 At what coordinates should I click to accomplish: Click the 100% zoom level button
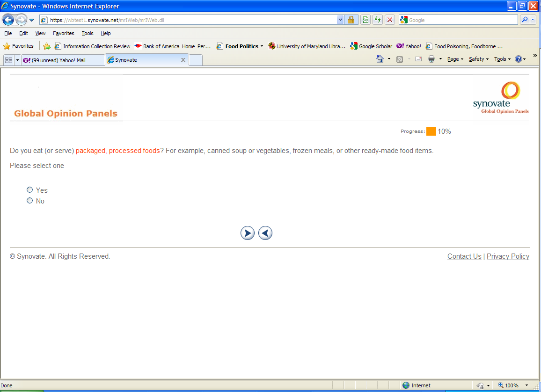tap(508, 385)
